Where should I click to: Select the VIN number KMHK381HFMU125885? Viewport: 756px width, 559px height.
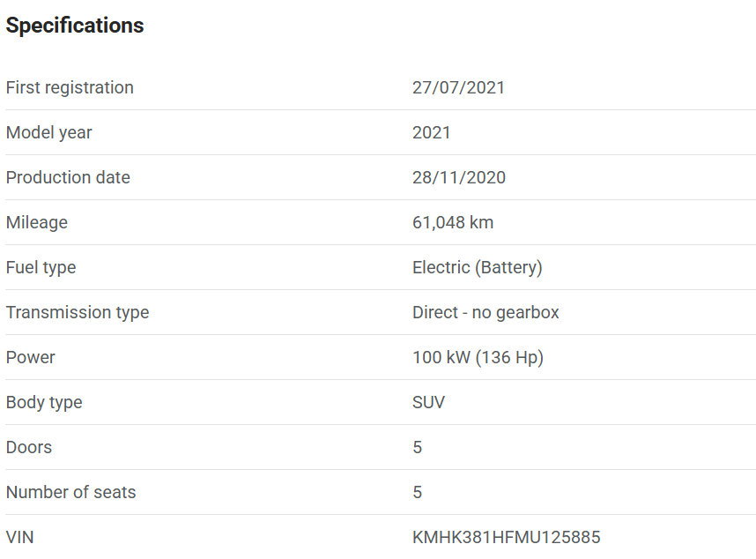pos(507,537)
